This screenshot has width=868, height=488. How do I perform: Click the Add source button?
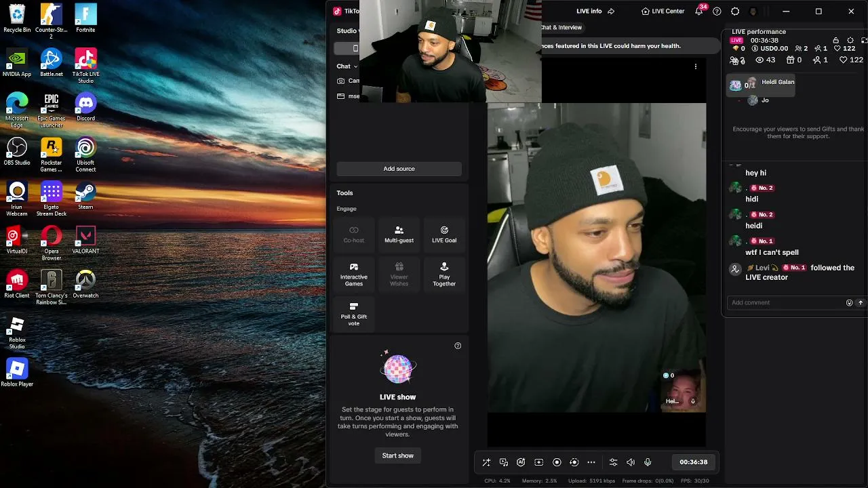[399, 169]
